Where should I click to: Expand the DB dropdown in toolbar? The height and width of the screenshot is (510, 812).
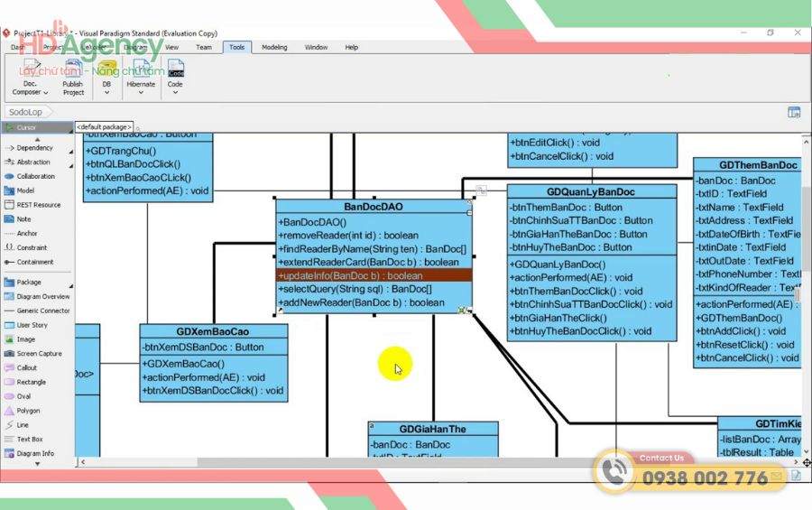[106, 77]
